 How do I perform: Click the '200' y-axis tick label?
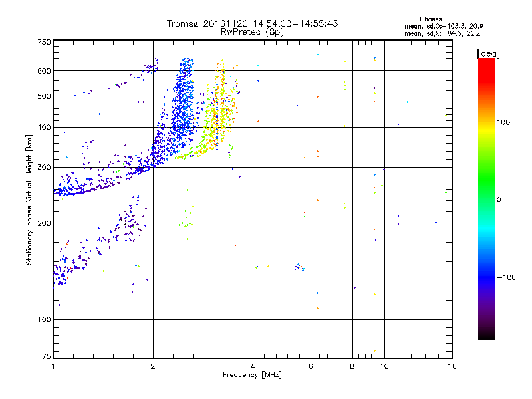coord(44,223)
